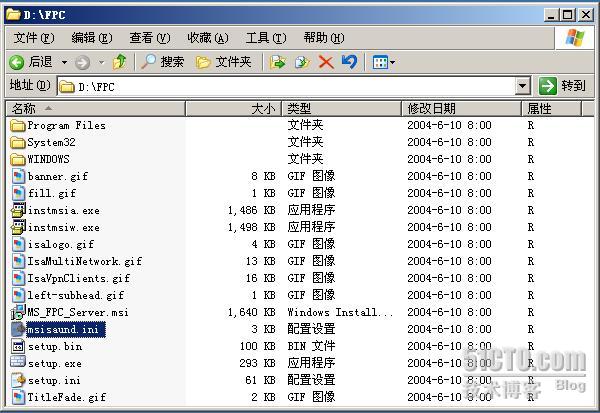
Task: Click the file name setup.exe
Action: tap(55, 363)
